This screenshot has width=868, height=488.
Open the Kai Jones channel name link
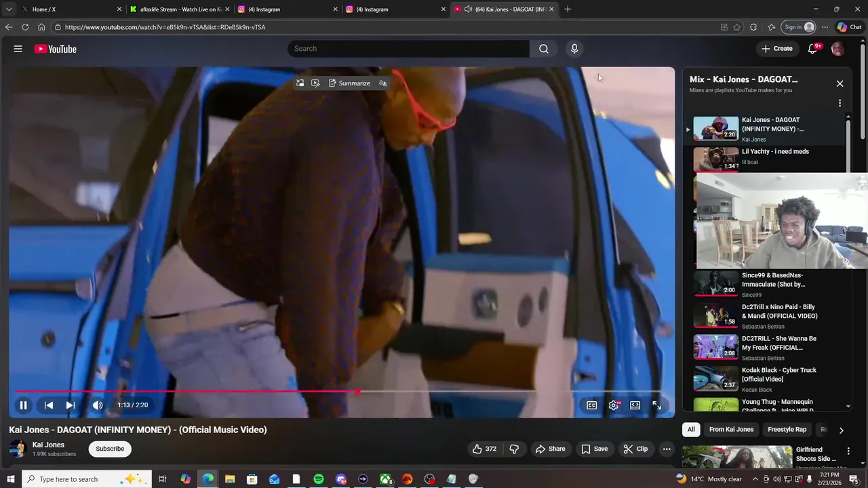tap(48, 445)
